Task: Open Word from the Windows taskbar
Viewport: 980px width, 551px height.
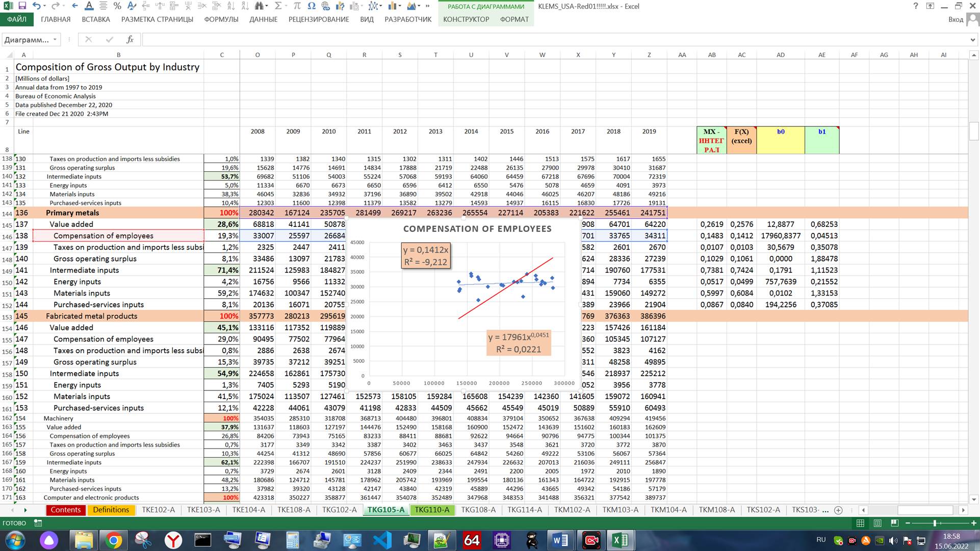Action: point(560,540)
